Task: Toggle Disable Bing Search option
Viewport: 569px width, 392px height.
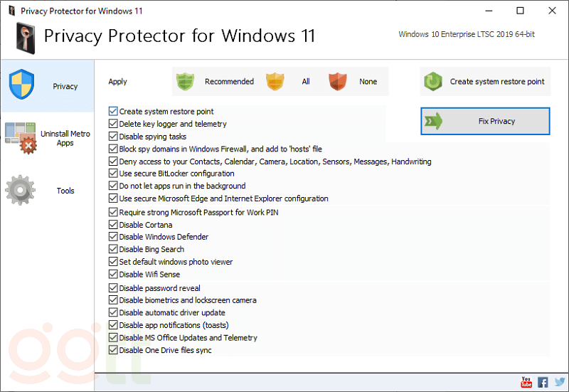Action: tap(113, 250)
